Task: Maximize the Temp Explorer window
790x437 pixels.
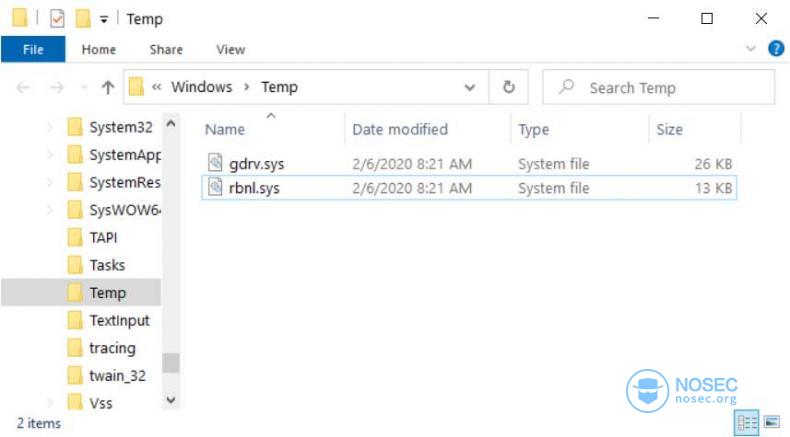Action: 707,19
